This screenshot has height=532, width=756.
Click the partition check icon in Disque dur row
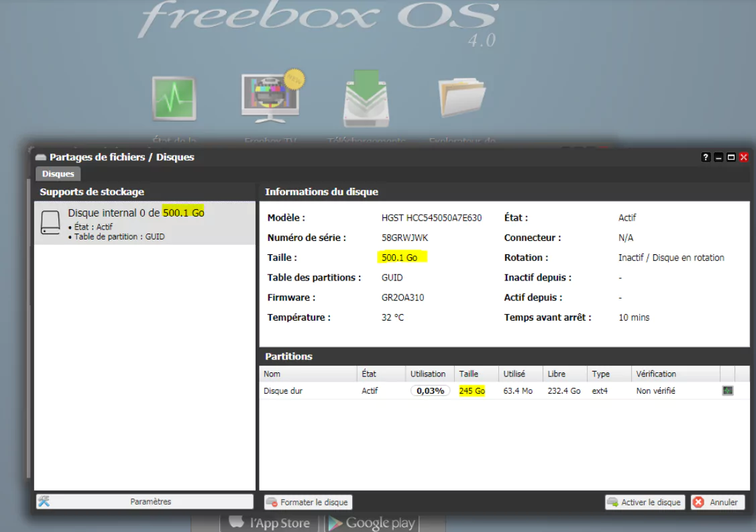tap(727, 390)
